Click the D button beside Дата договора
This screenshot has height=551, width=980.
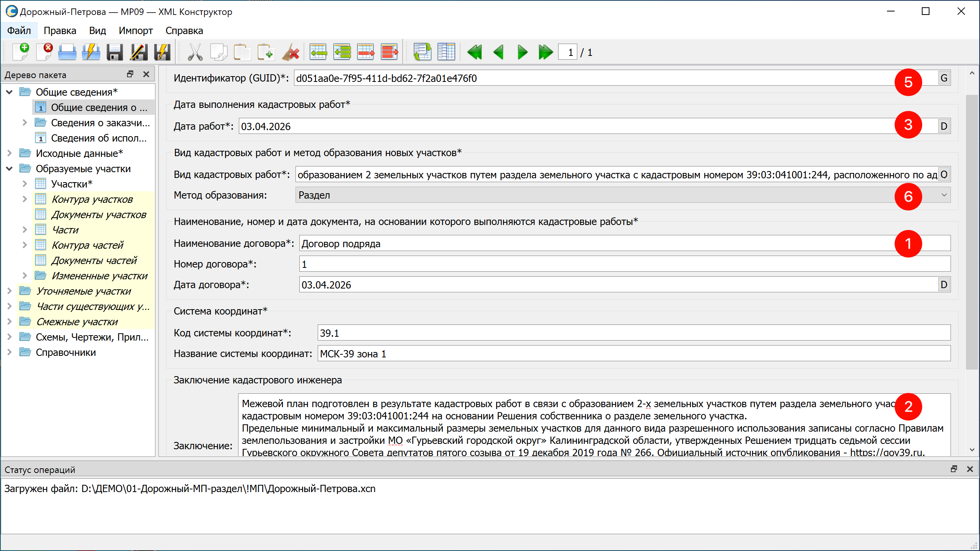pos(944,285)
